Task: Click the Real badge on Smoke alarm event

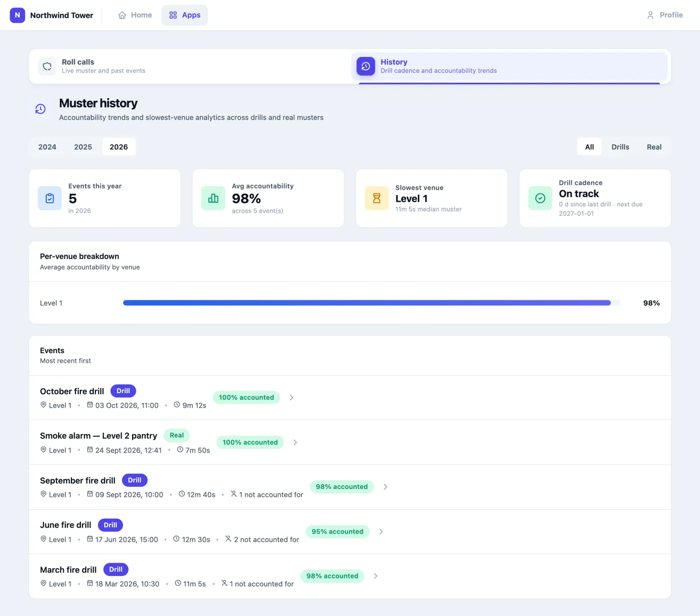Action: [177, 436]
